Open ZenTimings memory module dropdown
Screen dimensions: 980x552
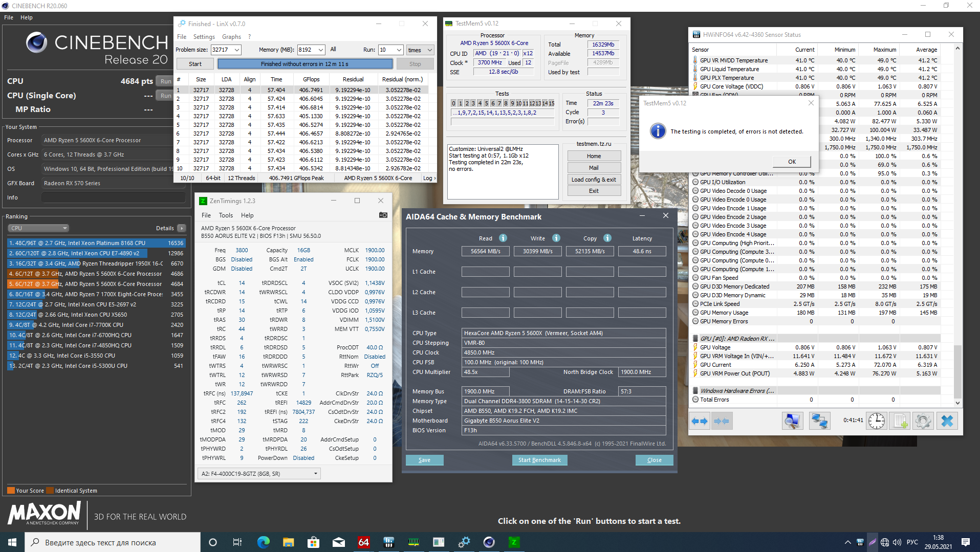(259, 474)
